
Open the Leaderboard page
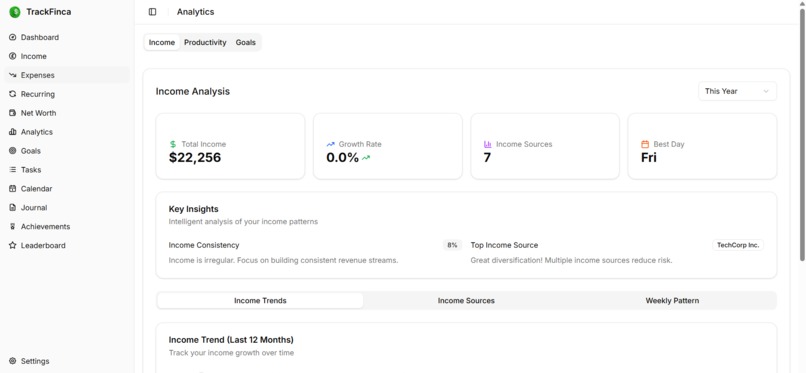click(67, 246)
